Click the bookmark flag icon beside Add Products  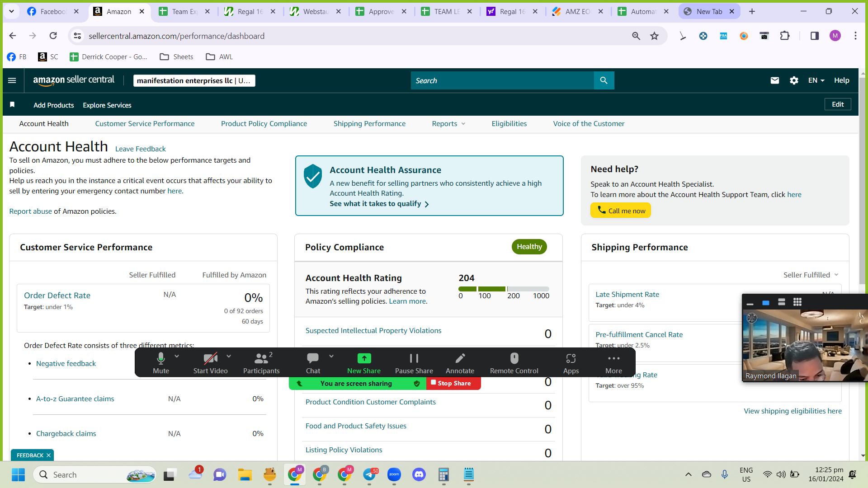[x=13, y=105]
